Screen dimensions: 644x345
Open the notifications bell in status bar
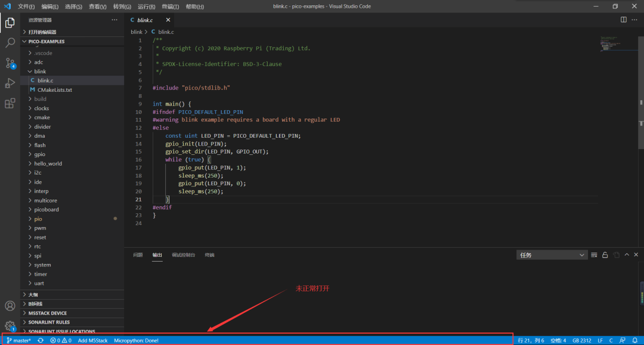point(635,340)
